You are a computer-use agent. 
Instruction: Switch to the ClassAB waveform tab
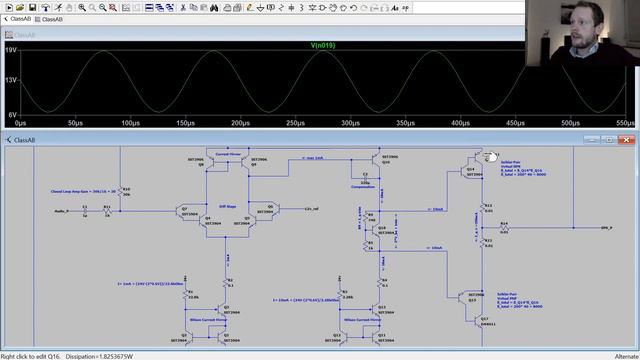point(49,19)
